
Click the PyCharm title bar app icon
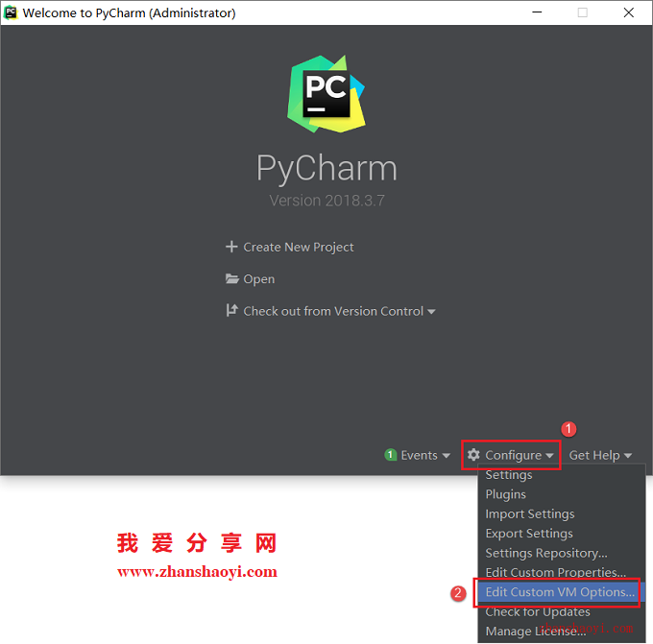[x=11, y=12]
